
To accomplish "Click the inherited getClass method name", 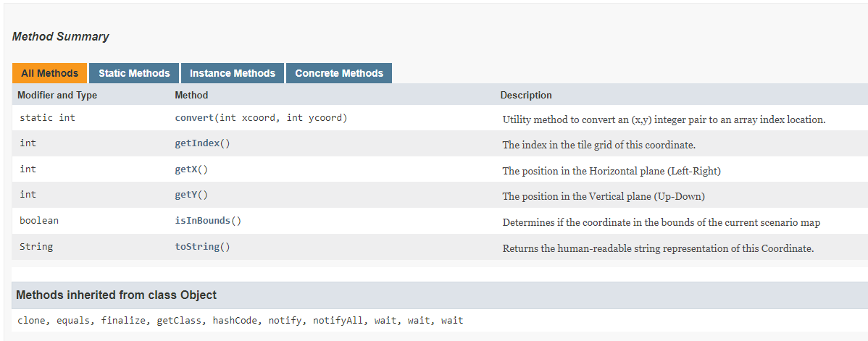I will click(x=179, y=320).
